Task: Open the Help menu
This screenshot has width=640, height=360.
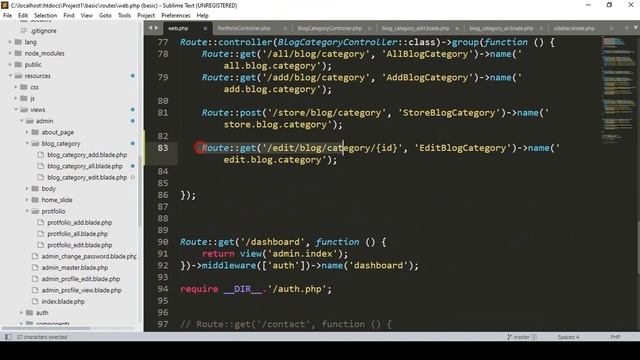Action: click(x=202, y=16)
